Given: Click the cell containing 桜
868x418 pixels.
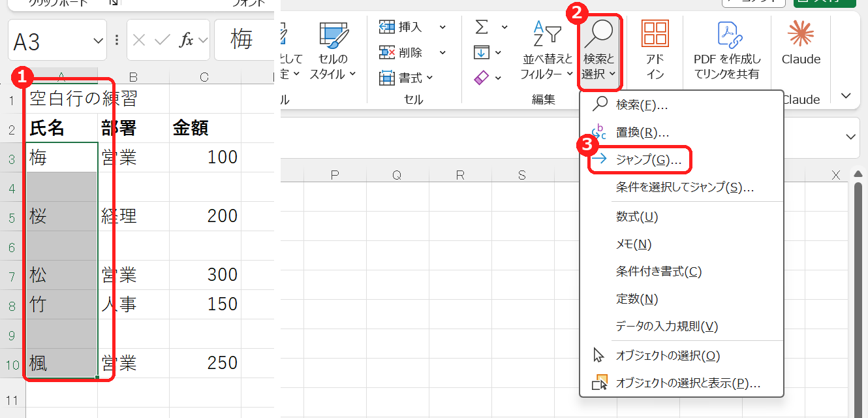Looking at the screenshot, I should tap(61, 216).
